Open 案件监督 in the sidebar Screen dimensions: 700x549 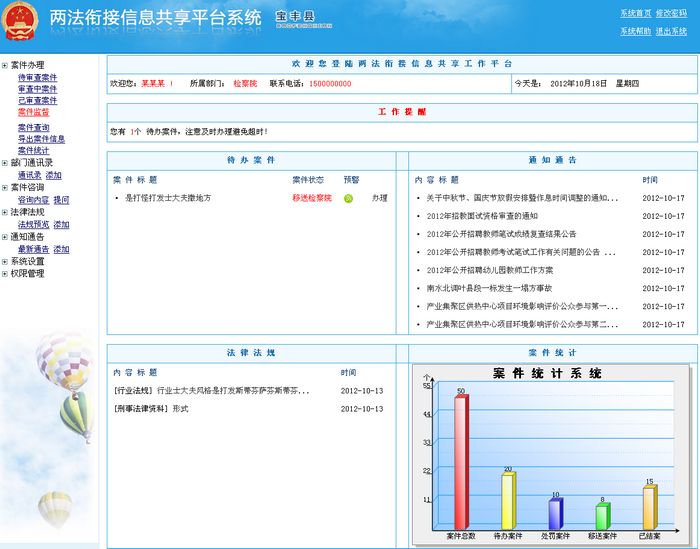(x=33, y=113)
